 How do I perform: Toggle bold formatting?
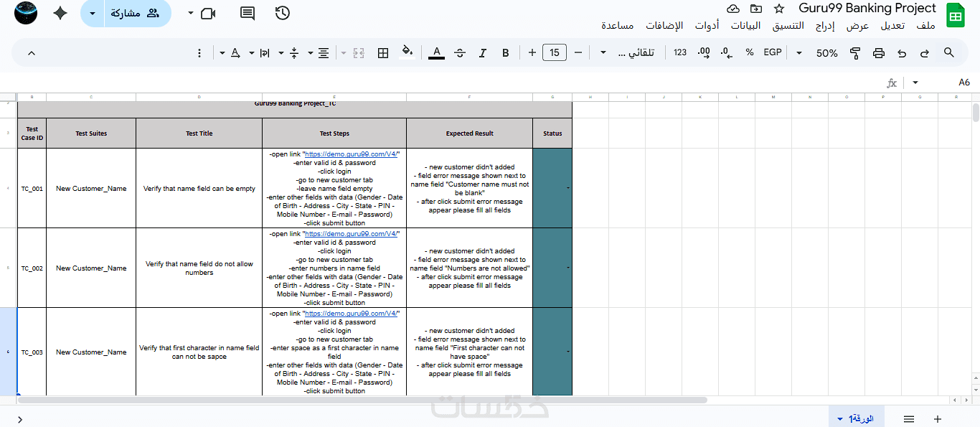click(506, 52)
